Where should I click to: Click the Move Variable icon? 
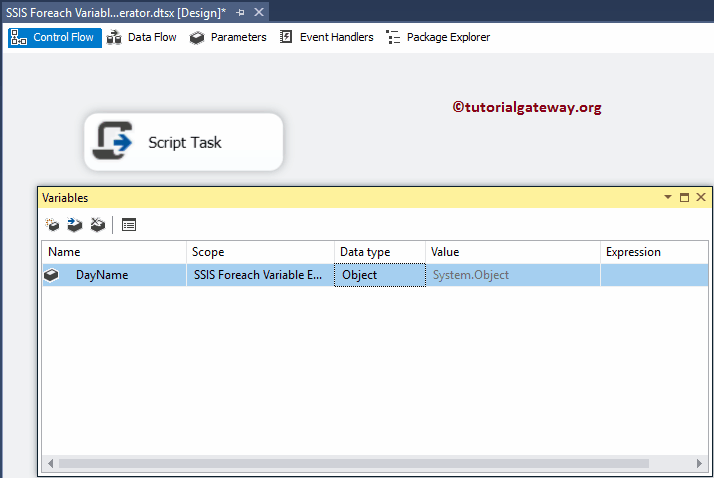[x=75, y=224]
